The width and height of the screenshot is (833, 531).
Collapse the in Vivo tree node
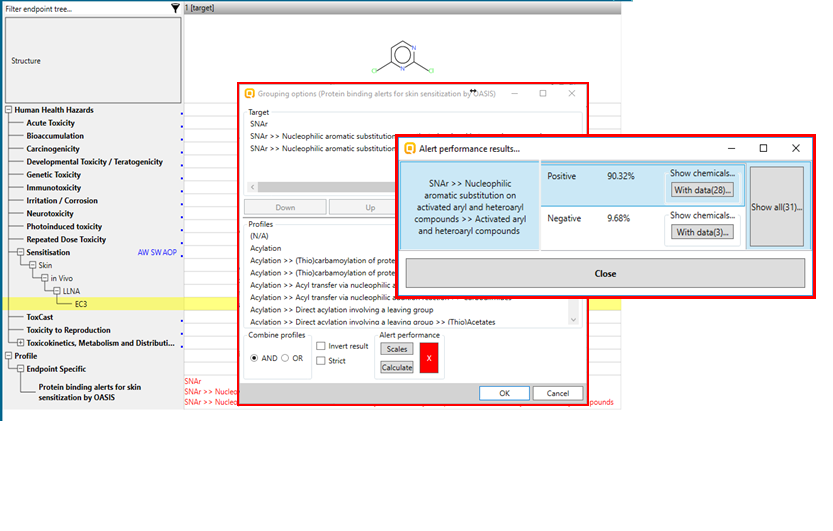click(x=45, y=278)
